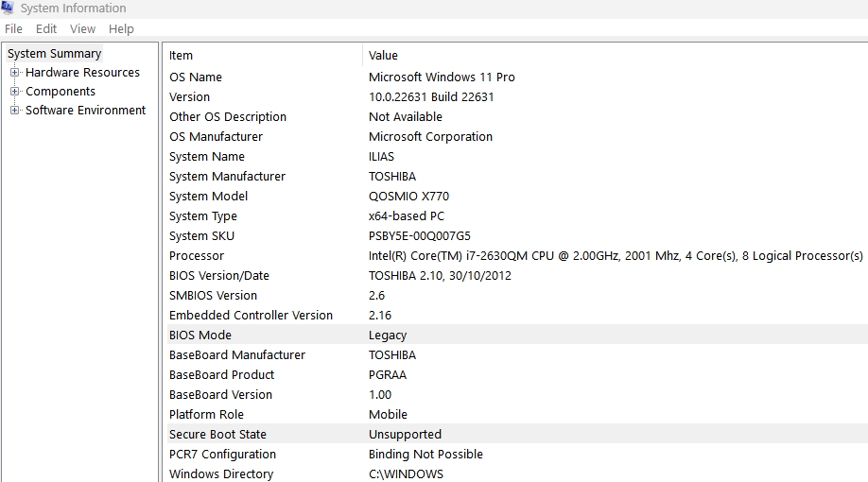Viewport: 868px width, 482px height.
Task: Open the File menu
Action: 13,28
